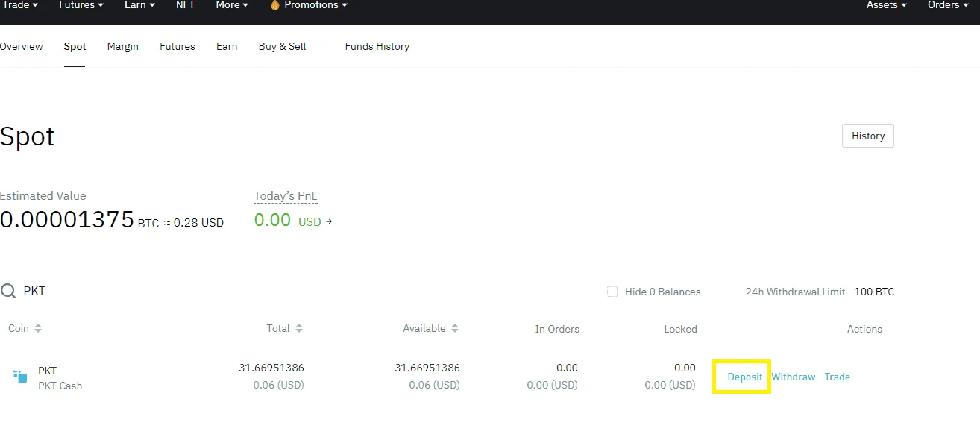
Task: Sort by the Available column
Action: (431, 328)
